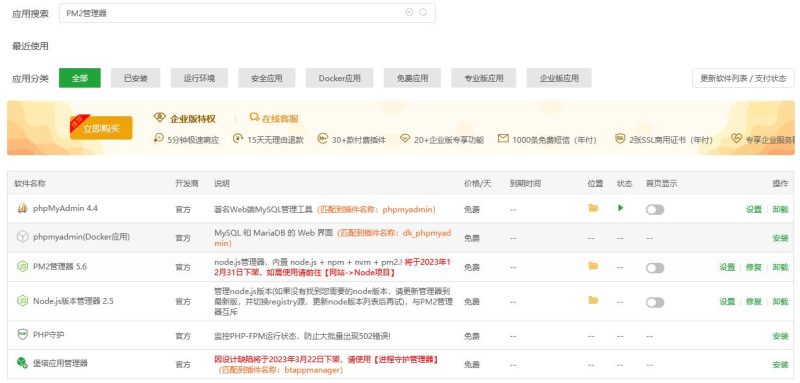Click the 30+款付费插件 icon
800x383 pixels.
pos(322,139)
